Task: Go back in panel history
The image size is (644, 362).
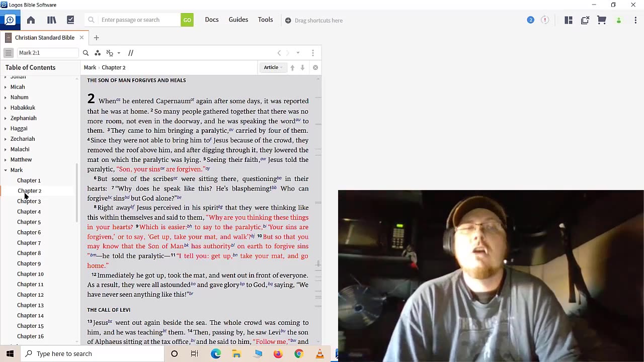Action: pos(279,53)
